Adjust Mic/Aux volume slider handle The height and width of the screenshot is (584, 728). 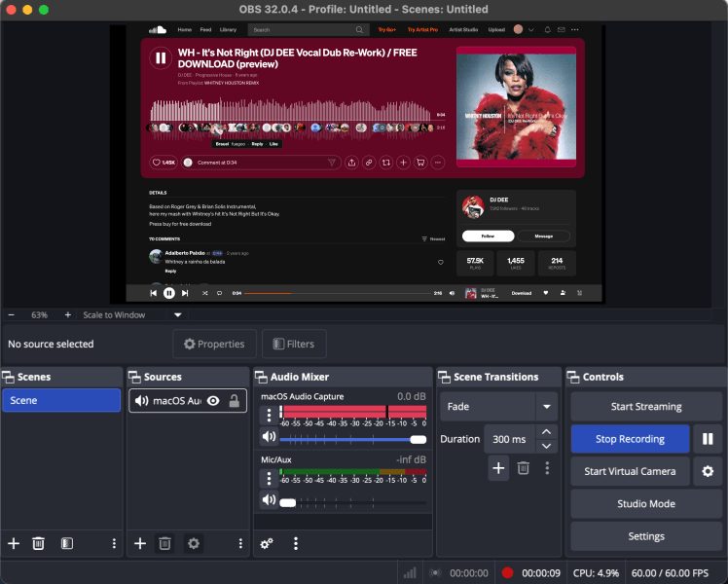(288, 503)
